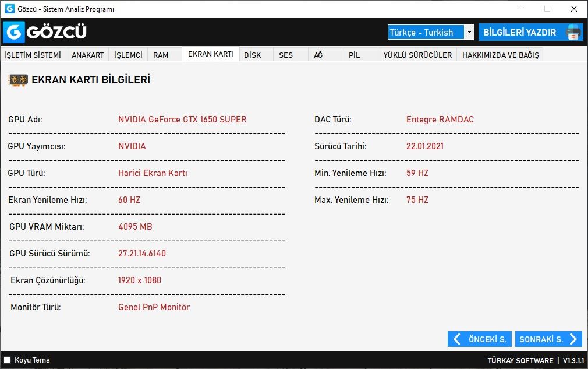588x369 pixels.
Task: Minimize the Gözcü window
Action: (521, 9)
